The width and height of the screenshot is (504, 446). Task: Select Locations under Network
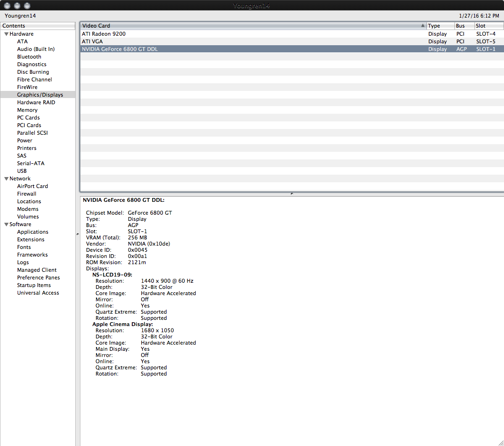click(x=29, y=202)
